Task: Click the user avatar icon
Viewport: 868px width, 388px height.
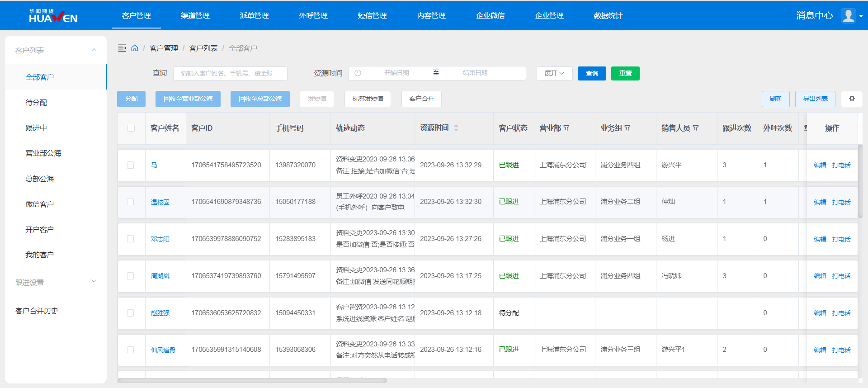Action: [849, 16]
